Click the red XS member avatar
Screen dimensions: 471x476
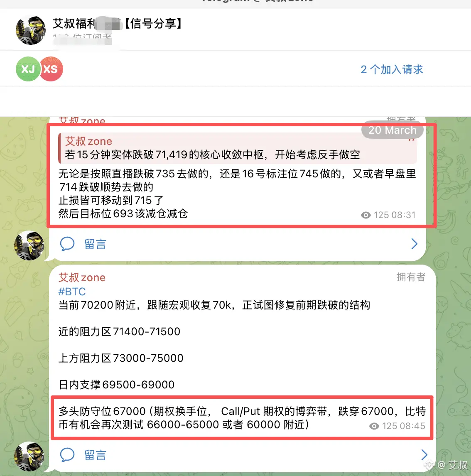pyautogui.click(x=51, y=69)
